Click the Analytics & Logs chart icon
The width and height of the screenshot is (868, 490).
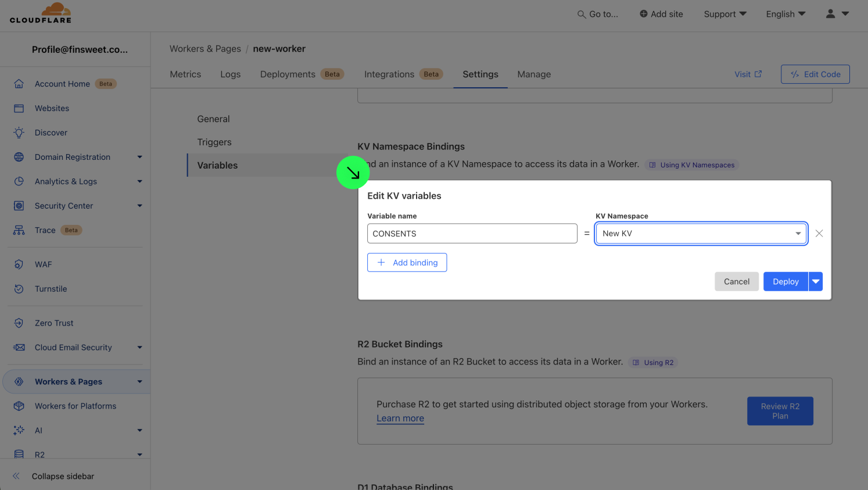19,181
